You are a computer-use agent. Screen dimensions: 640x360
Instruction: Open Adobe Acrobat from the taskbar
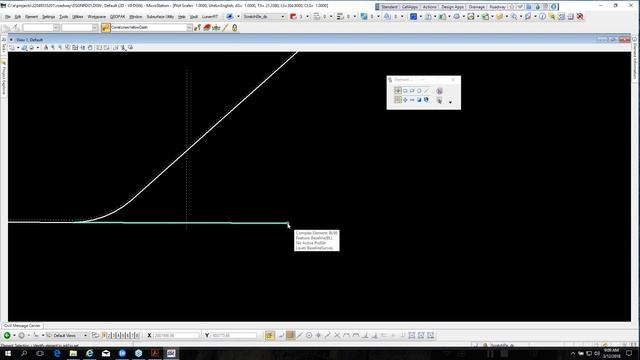click(155, 353)
